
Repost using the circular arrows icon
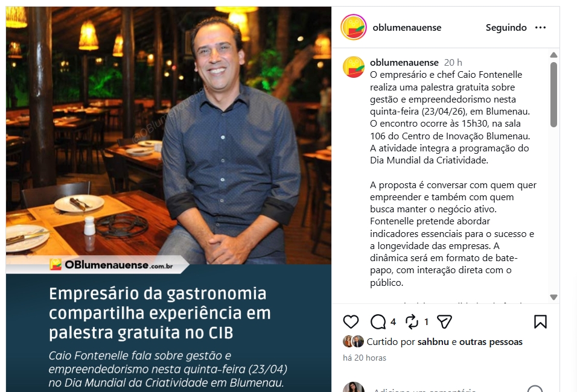(x=412, y=322)
